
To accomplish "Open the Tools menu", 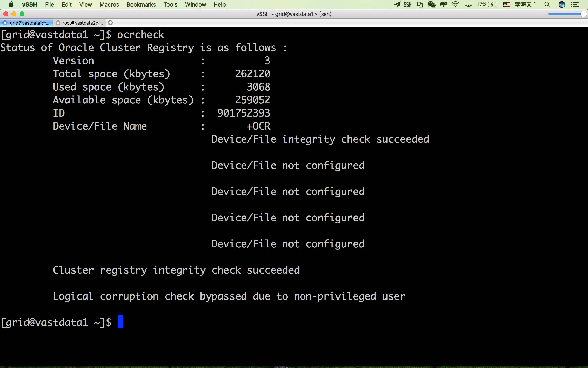I will [170, 4].
